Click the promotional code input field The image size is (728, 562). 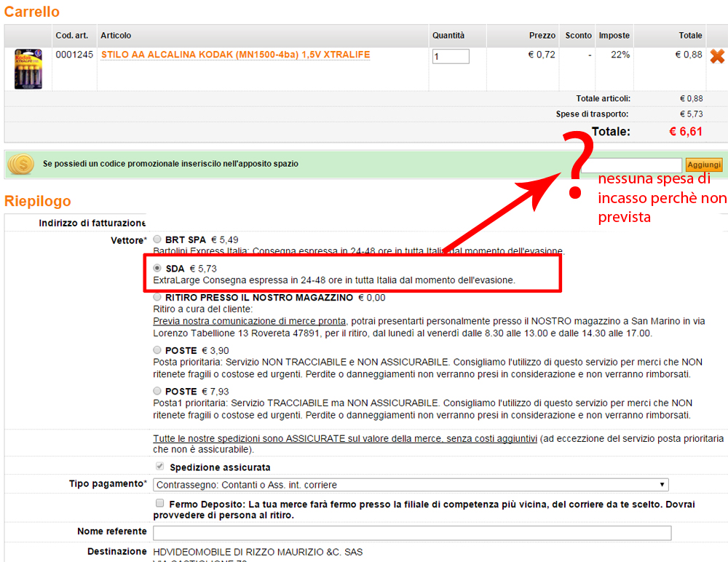point(631,165)
